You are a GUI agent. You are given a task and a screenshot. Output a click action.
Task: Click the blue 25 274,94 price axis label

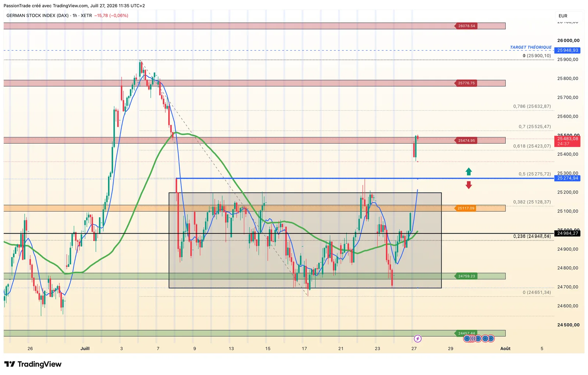click(x=567, y=178)
